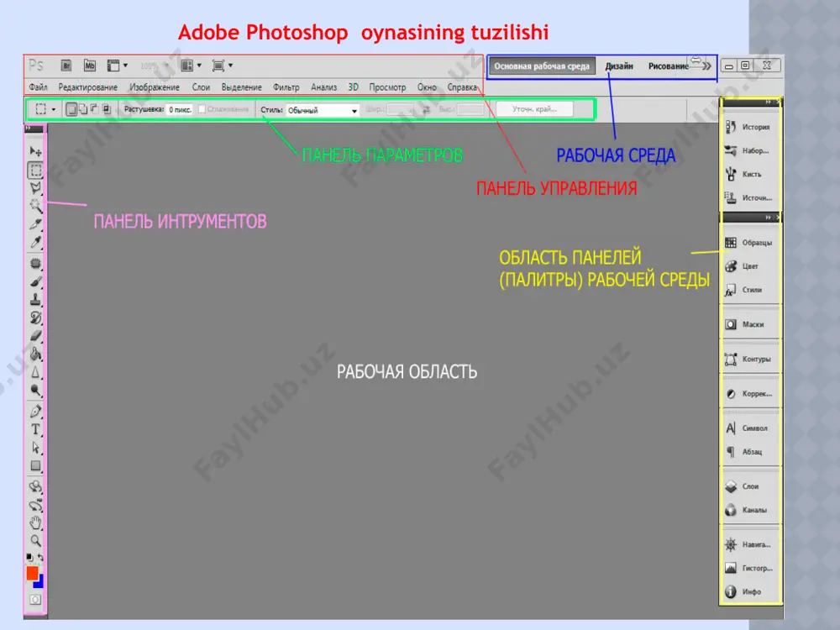840x630 pixels.
Task: Choose New selection mode
Action: pyautogui.click(x=71, y=109)
